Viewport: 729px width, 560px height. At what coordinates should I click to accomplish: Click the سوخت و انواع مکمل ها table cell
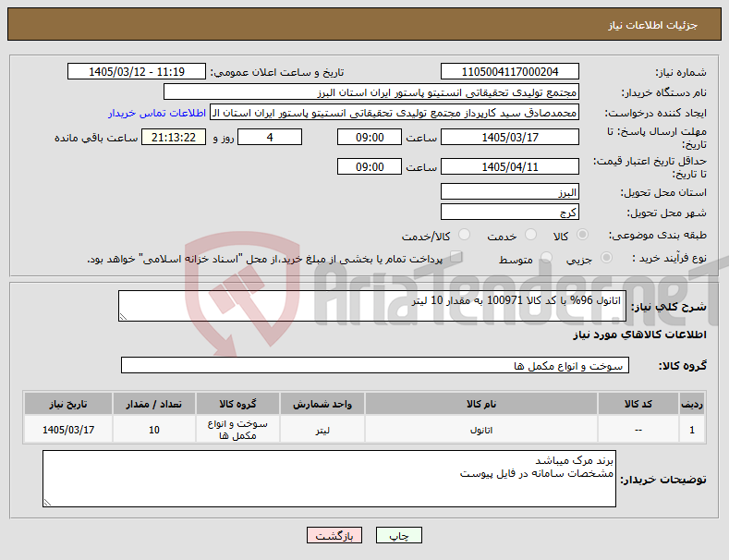click(x=237, y=430)
